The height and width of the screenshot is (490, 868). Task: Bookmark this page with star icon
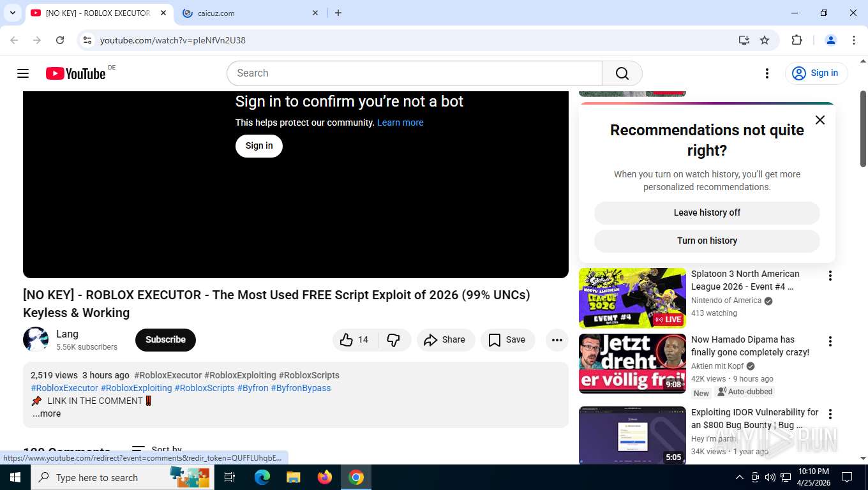pos(765,40)
